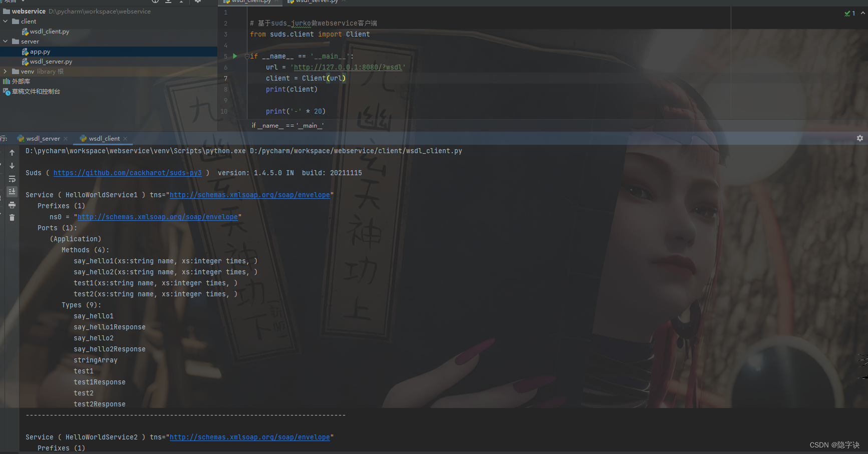
Task: Click the 'Types (9):' console line
Action: pyautogui.click(x=82, y=305)
